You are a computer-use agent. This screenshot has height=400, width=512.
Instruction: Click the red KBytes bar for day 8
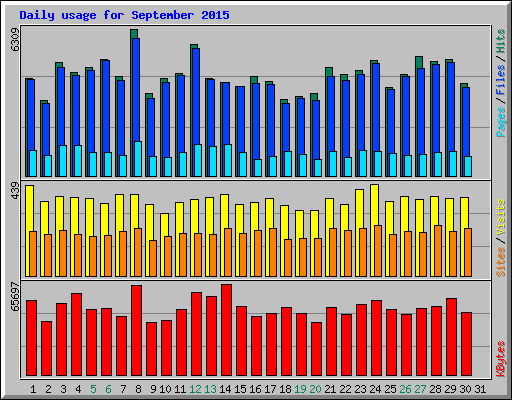(x=136, y=330)
